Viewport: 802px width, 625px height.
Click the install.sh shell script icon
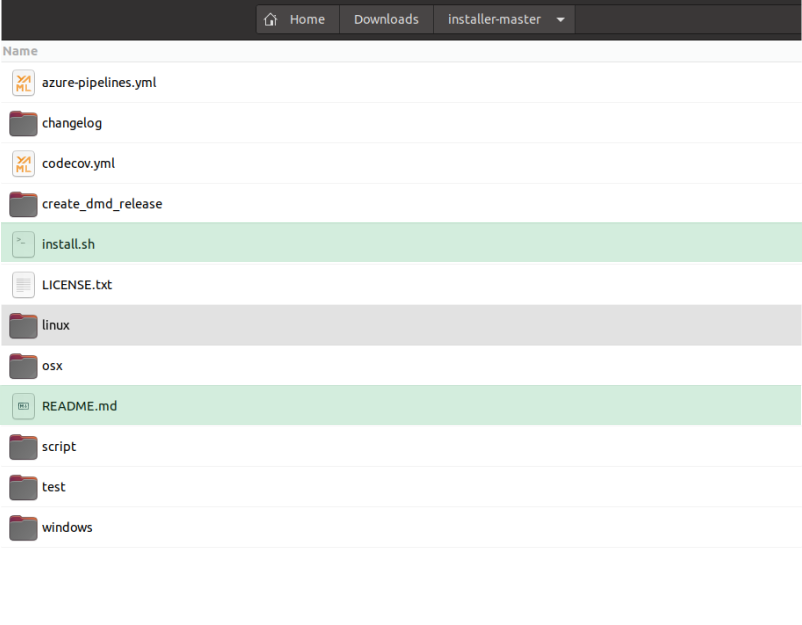click(23, 243)
